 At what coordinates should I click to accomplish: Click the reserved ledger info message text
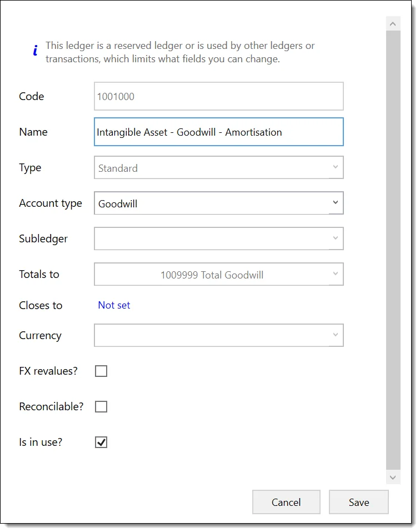(x=180, y=52)
